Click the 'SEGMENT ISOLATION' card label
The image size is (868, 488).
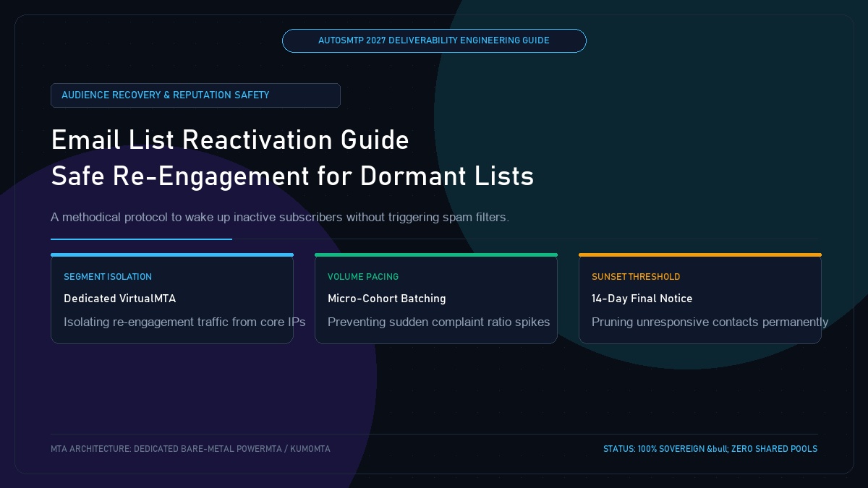tap(108, 277)
